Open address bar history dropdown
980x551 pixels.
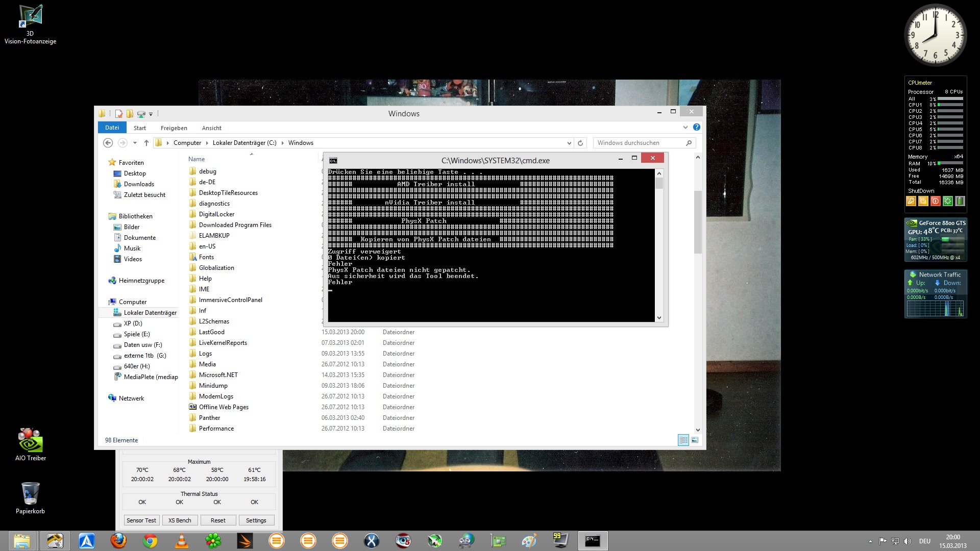coord(569,143)
